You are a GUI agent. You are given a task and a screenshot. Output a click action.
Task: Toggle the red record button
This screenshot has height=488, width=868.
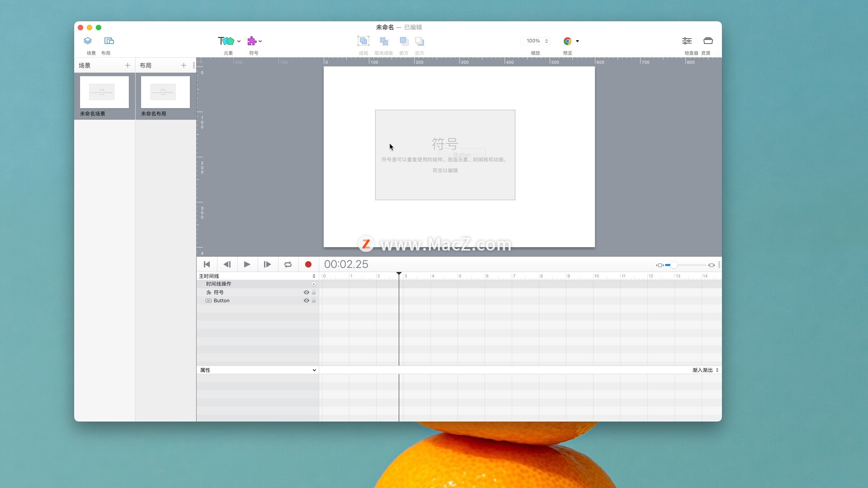pyautogui.click(x=308, y=264)
